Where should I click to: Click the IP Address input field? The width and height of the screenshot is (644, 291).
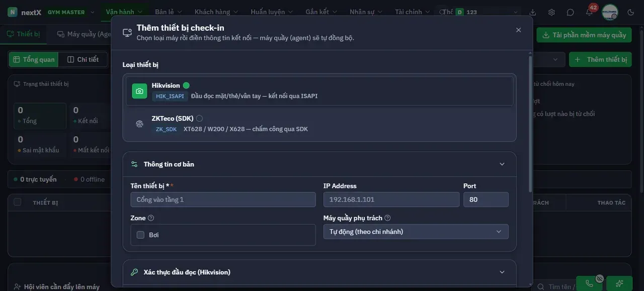click(391, 199)
